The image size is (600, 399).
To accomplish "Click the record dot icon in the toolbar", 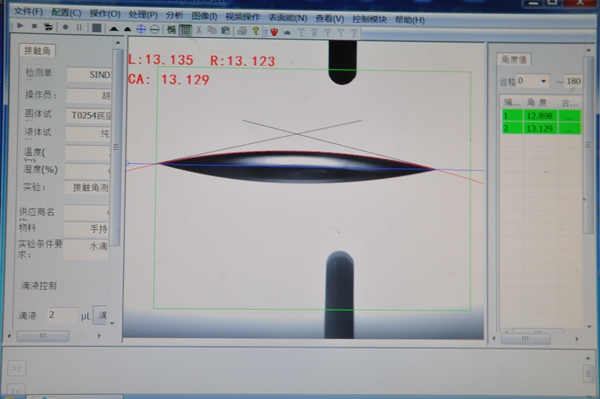I will [x=65, y=27].
